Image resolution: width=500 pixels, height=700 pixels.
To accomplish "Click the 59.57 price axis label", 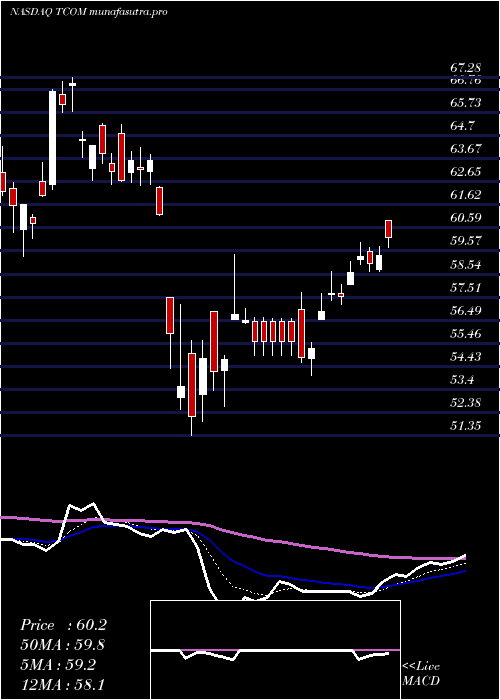I will (465, 241).
